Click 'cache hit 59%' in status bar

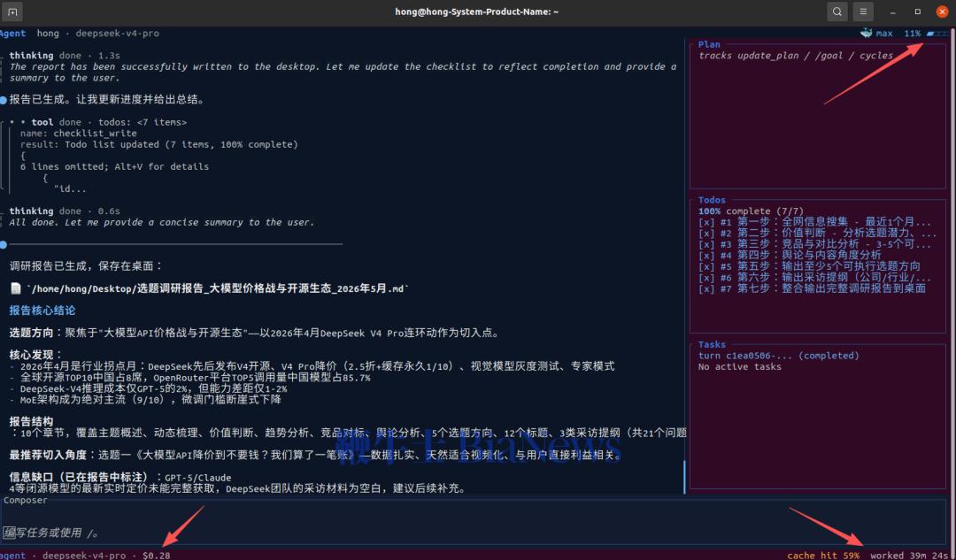(823, 555)
